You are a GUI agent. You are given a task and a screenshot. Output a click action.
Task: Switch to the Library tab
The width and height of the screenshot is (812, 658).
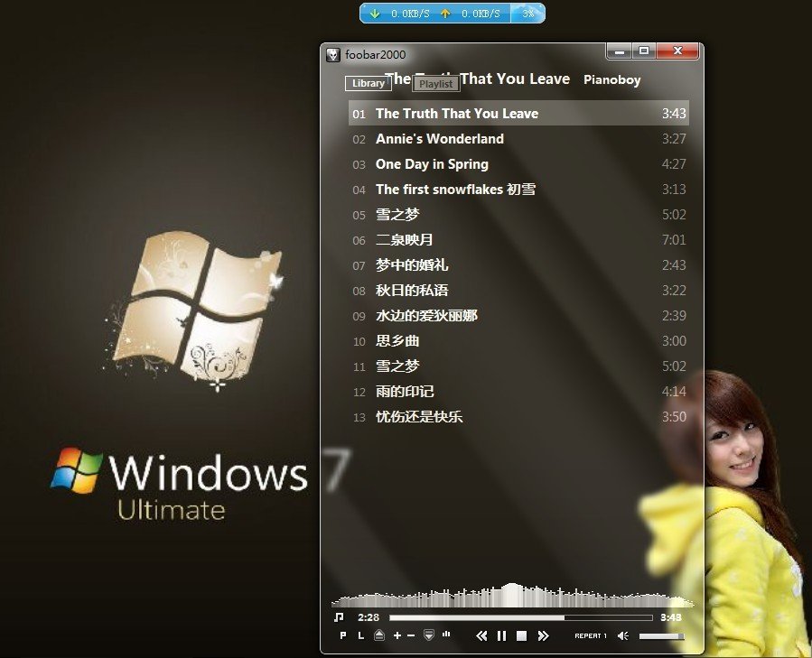click(x=367, y=83)
